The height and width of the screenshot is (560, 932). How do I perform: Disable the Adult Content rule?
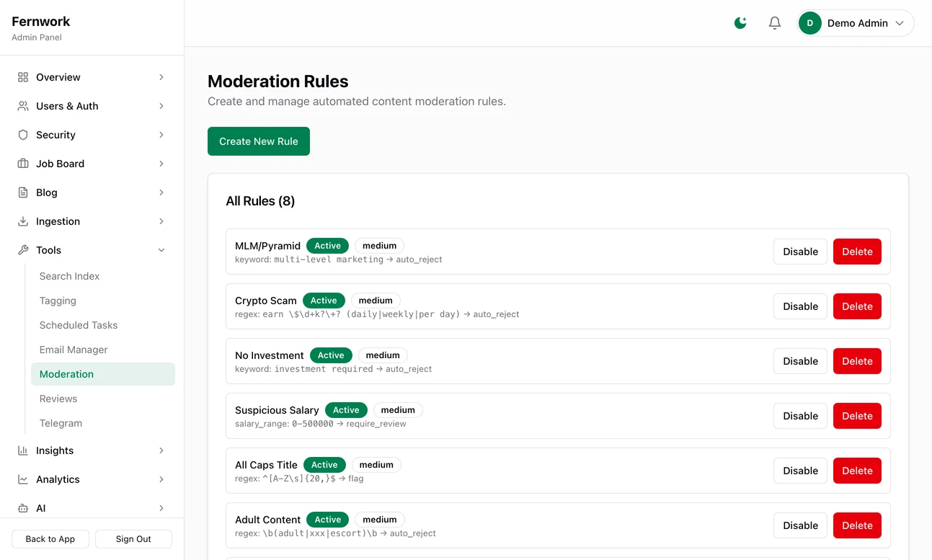[800, 525]
